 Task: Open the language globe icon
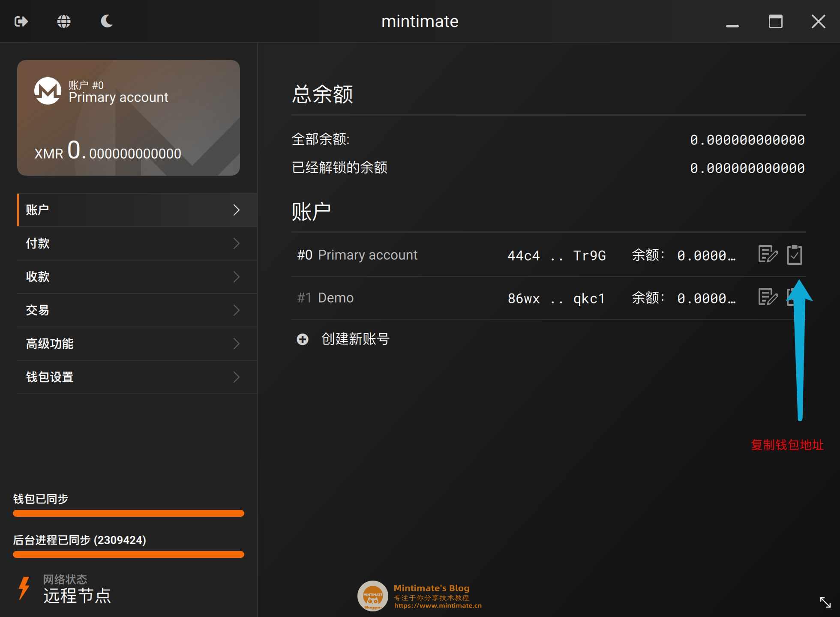64,21
